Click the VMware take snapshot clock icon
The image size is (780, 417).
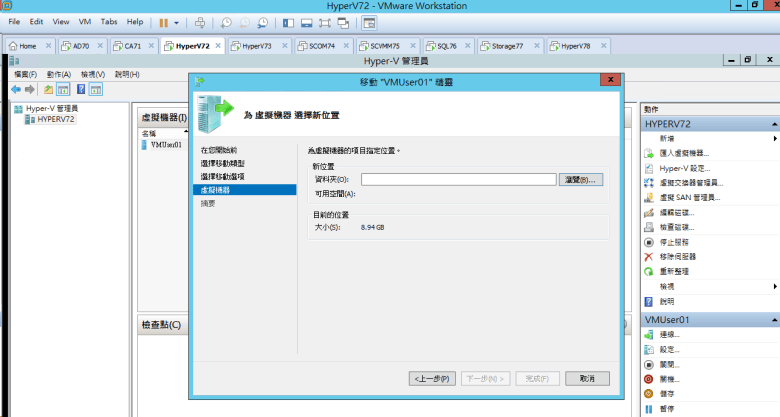coord(227,21)
